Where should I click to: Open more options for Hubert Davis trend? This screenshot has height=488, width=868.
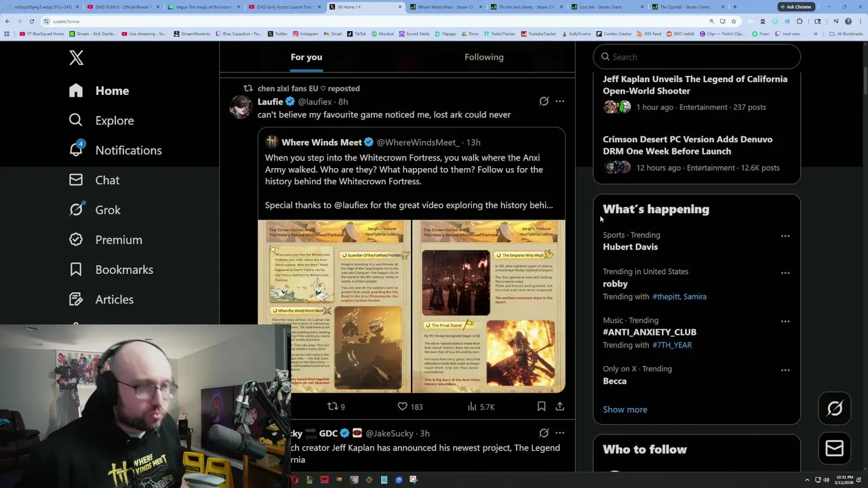[x=785, y=236]
